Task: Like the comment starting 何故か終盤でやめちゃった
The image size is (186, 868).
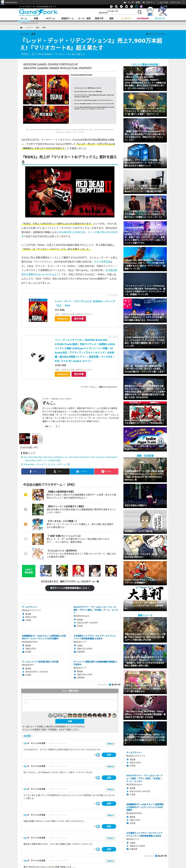Action: [98, 826]
